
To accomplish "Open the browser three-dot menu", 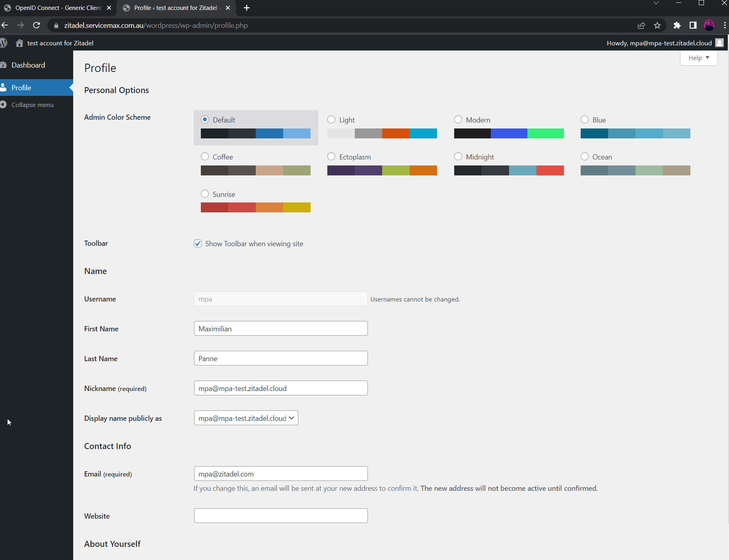I will pyautogui.click(x=725, y=25).
